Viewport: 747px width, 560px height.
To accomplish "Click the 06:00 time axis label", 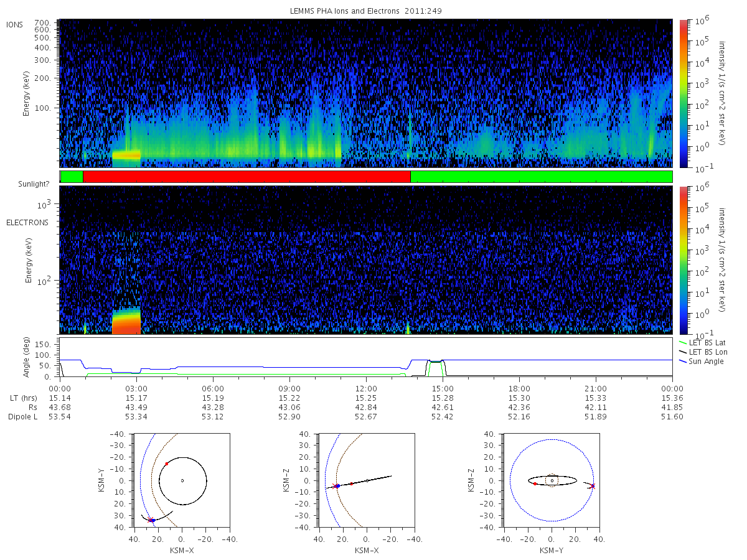I will (x=212, y=388).
